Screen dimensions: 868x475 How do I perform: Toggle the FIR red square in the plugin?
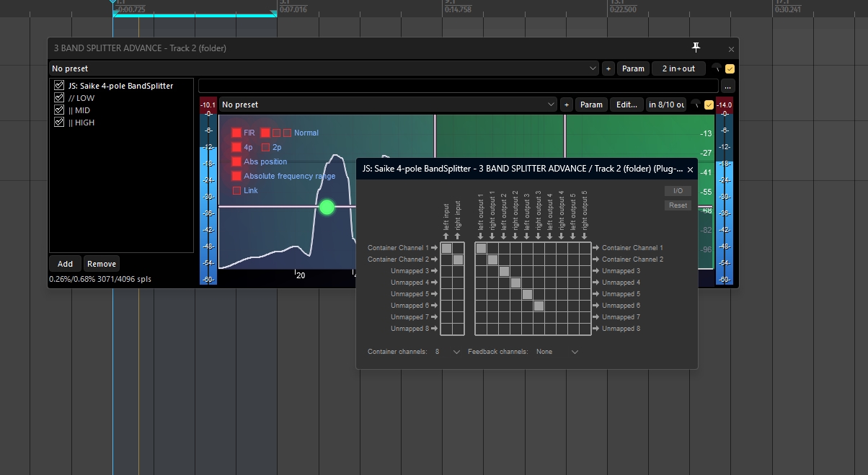point(236,133)
